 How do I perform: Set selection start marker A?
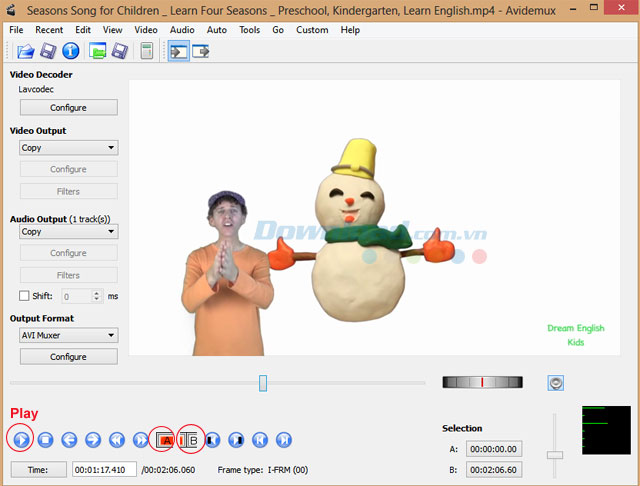click(x=165, y=439)
